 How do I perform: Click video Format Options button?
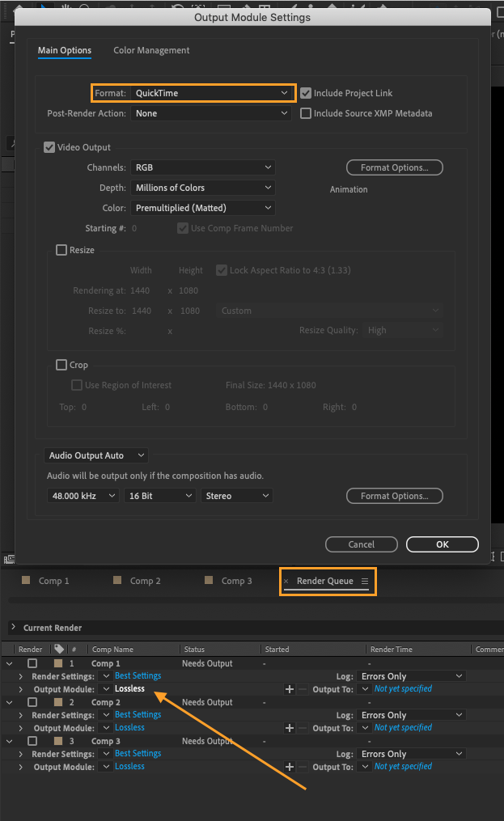point(395,167)
